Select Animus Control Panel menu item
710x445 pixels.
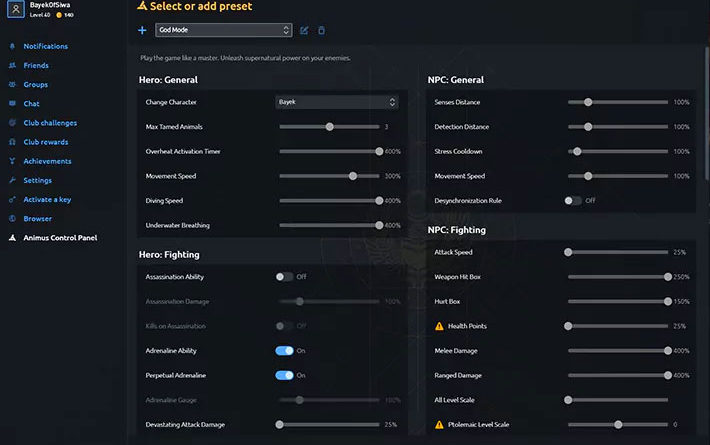pos(59,237)
